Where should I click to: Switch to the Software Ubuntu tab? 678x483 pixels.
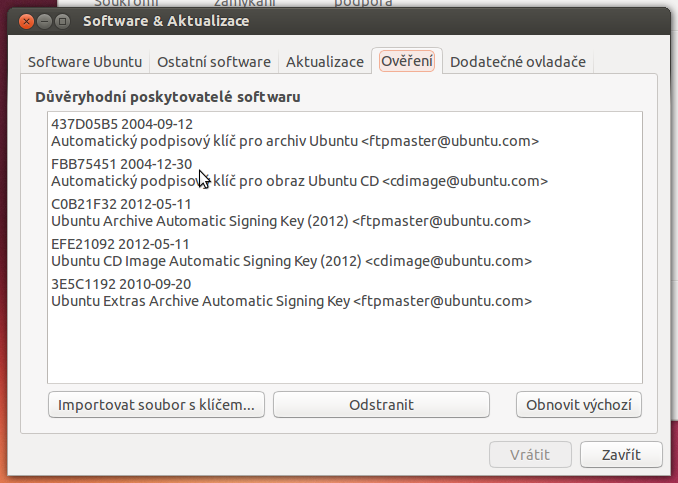point(85,62)
